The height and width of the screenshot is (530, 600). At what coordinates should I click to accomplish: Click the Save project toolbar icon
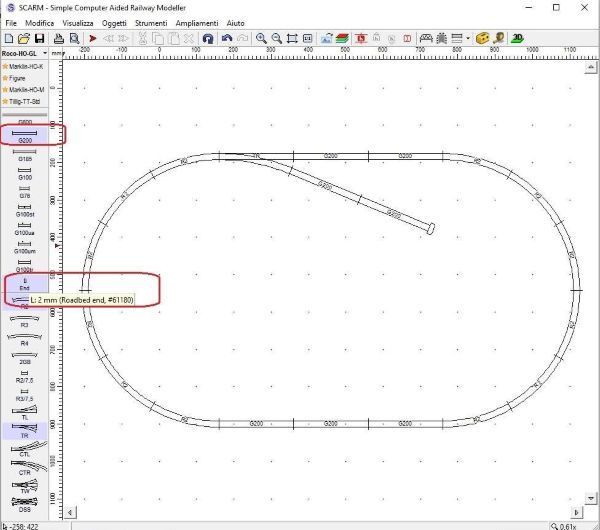39,38
